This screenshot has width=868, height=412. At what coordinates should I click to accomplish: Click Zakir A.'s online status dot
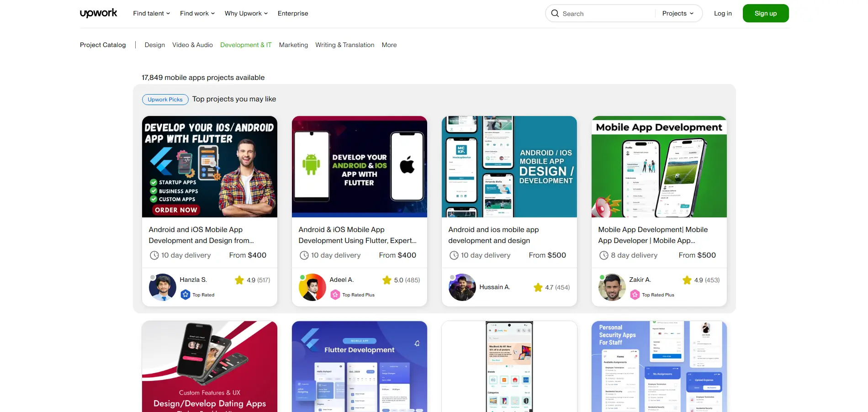pos(603,276)
